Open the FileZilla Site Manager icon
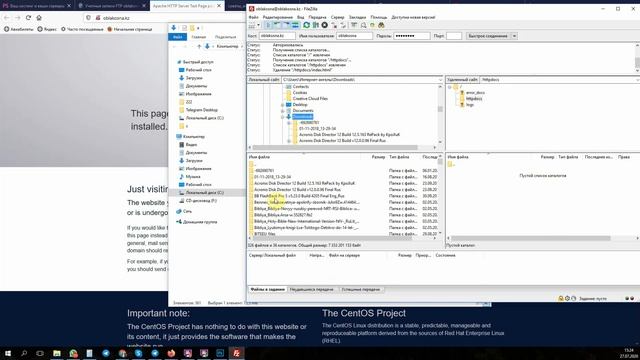640x360 pixels. 251,25
